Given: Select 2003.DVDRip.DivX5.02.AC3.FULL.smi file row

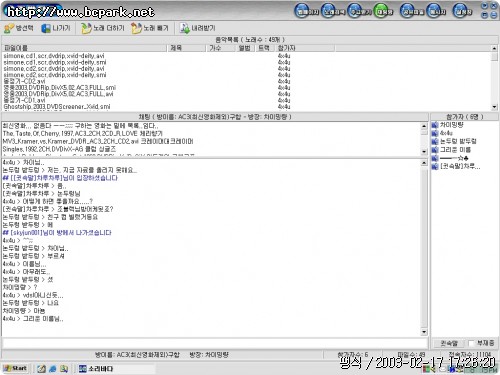Looking at the screenshot, I should tap(60, 87).
